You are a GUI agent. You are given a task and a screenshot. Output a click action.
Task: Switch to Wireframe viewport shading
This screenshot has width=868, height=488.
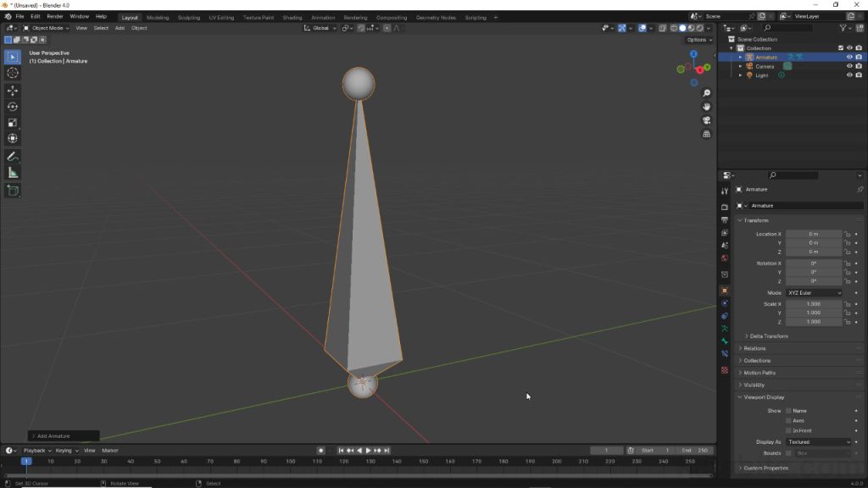[674, 28]
